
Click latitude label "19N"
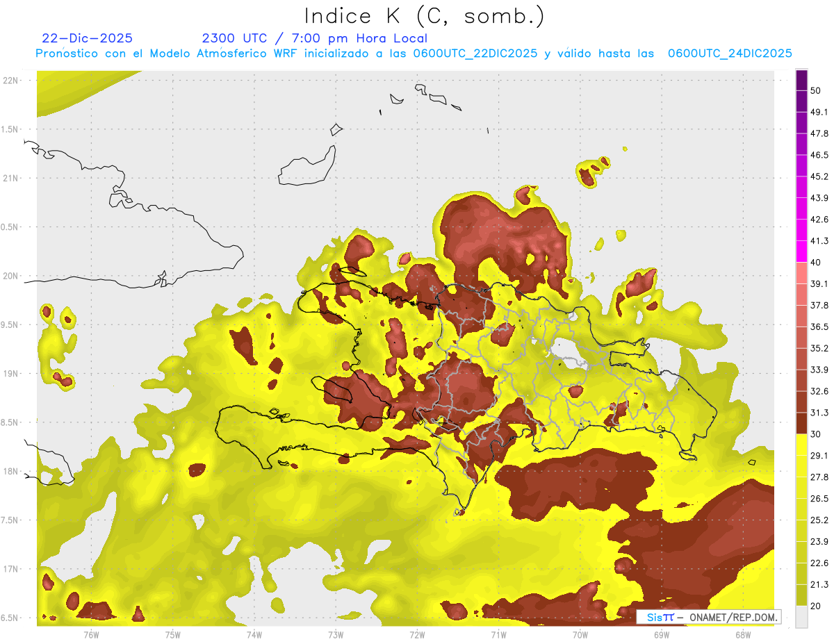pyautogui.click(x=10, y=374)
